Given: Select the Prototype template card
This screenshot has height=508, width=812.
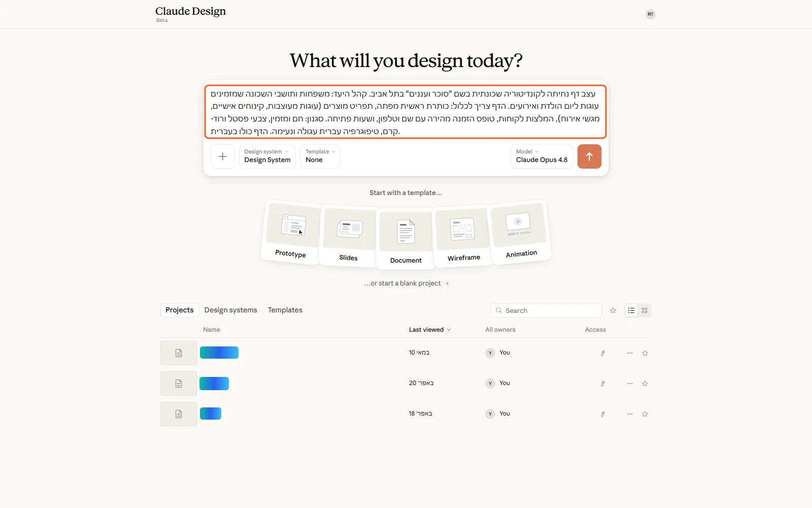Looking at the screenshot, I should pyautogui.click(x=292, y=232).
